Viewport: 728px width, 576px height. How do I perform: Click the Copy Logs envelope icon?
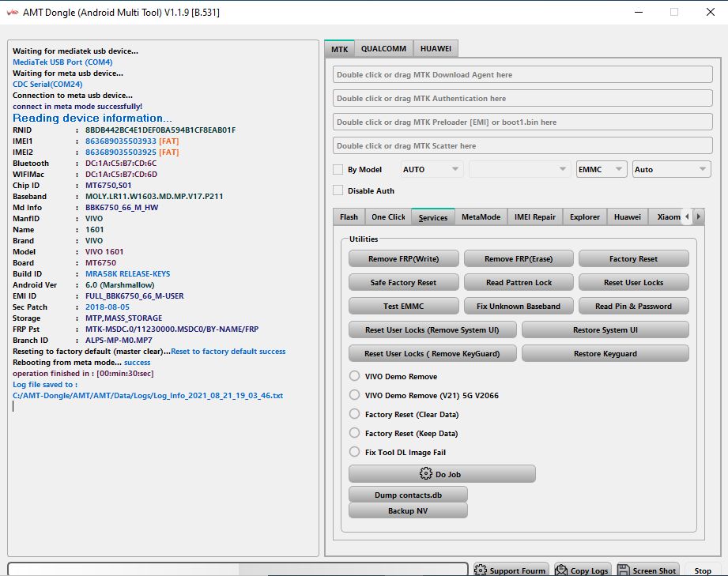pos(561,570)
